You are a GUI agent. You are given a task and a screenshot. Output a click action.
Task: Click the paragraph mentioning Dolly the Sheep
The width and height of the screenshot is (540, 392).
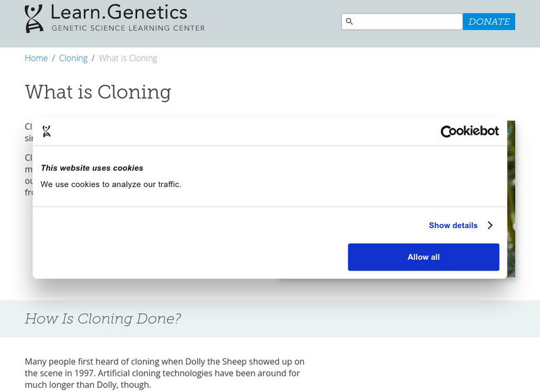[165, 373]
